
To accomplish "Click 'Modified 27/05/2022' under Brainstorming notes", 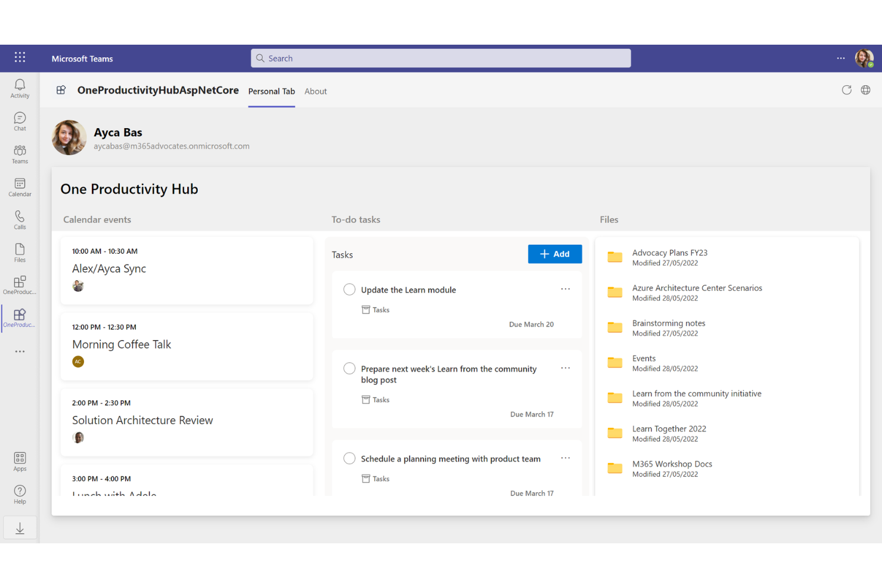I will pos(665,334).
